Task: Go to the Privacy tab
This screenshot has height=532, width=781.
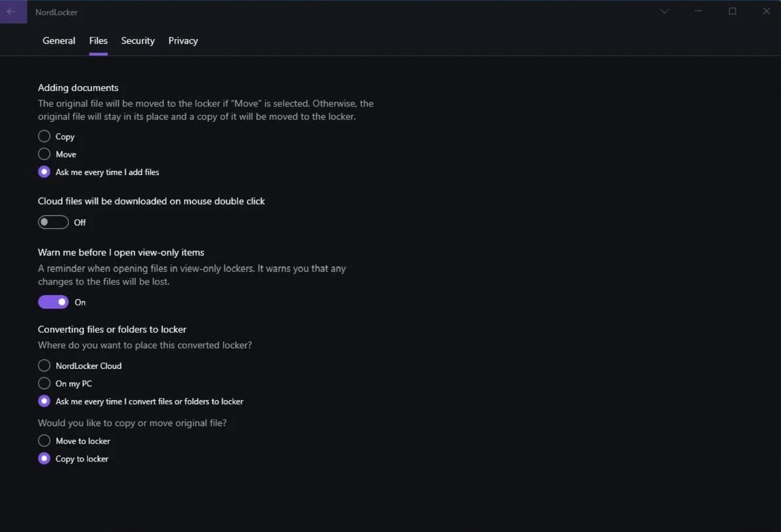Action: (x=183, y=41)
